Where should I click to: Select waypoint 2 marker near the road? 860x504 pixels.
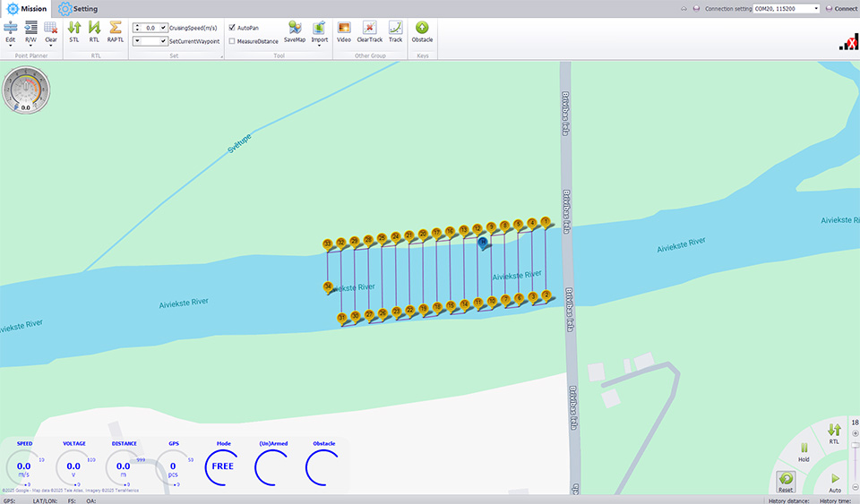(x=546, y=295)
